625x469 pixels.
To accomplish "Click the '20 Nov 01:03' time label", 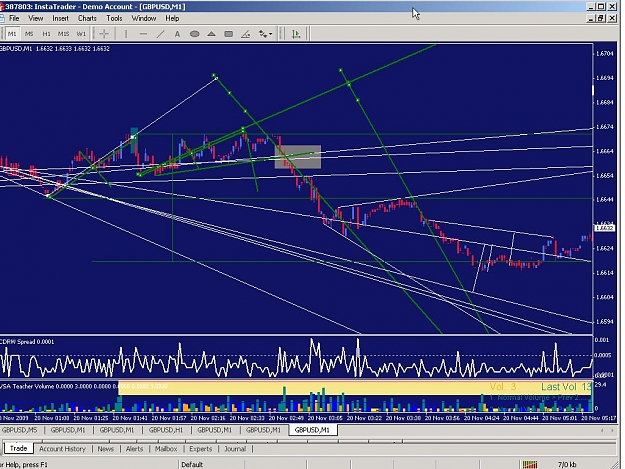I will tap(52, 418).
